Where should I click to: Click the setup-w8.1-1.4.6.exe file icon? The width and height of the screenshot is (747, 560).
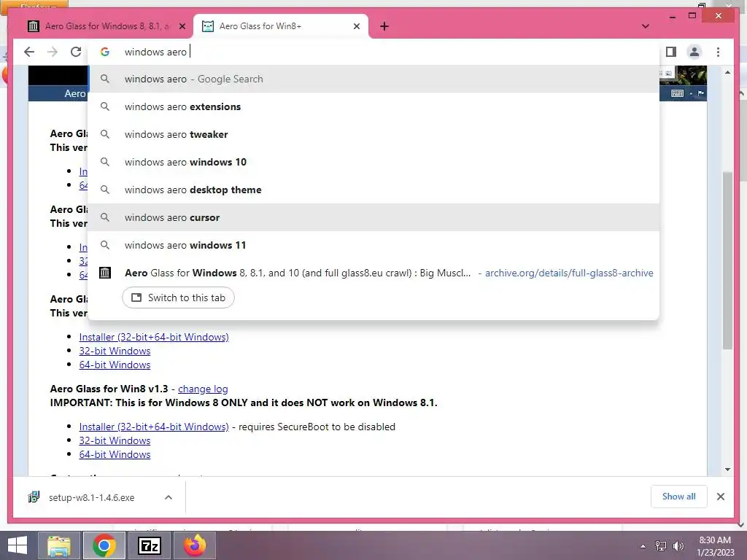click(x=34, y=497)
